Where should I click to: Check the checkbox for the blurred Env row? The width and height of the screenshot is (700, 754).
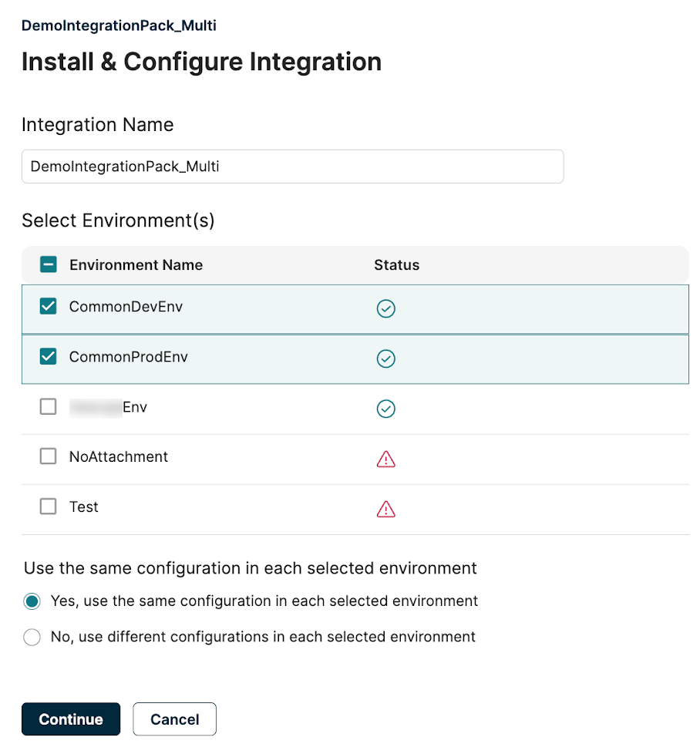point(48,407)
